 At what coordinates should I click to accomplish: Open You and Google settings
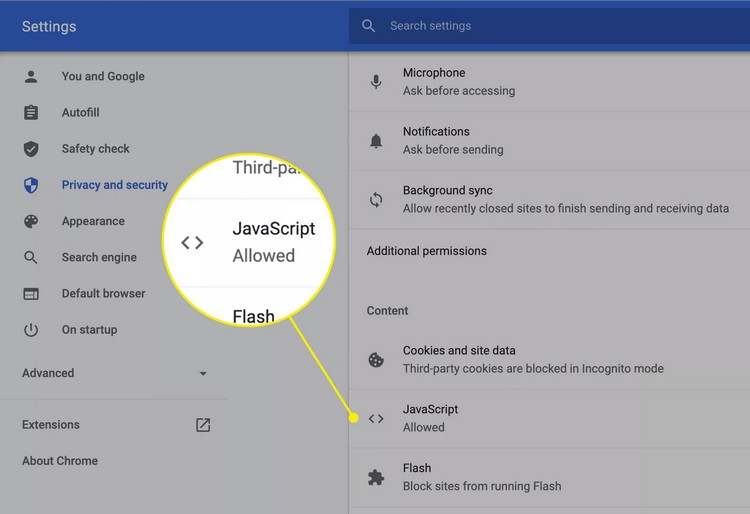(103, 77)
